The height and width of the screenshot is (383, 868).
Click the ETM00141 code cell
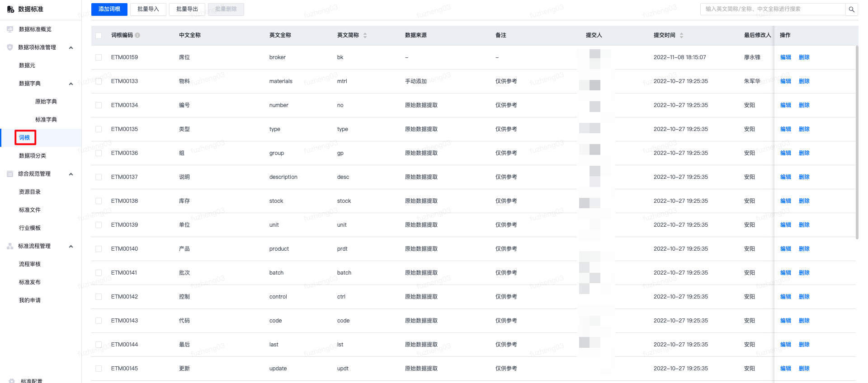coord(124,273)
